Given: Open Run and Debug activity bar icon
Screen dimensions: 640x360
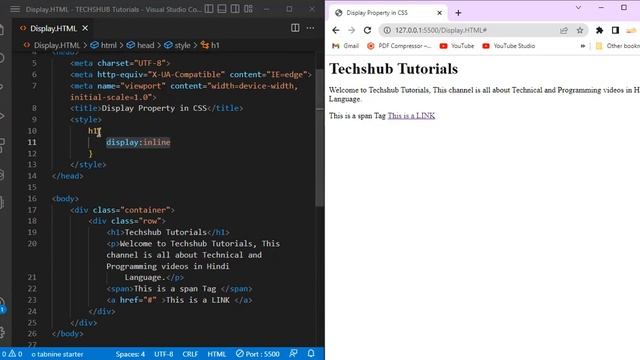Looking at the screenshot, I should (x=2, y=116).
